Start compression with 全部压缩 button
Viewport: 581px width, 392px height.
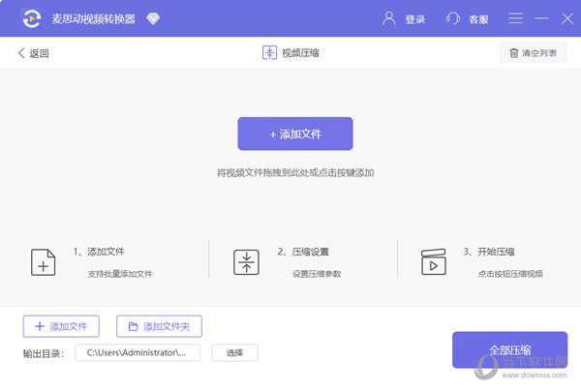(510, 349)
